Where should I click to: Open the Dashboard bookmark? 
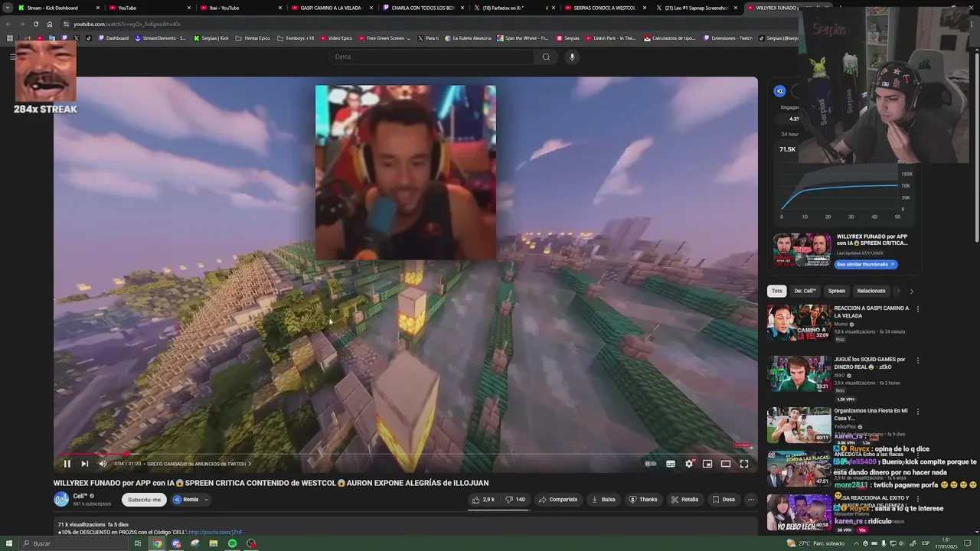113,38
